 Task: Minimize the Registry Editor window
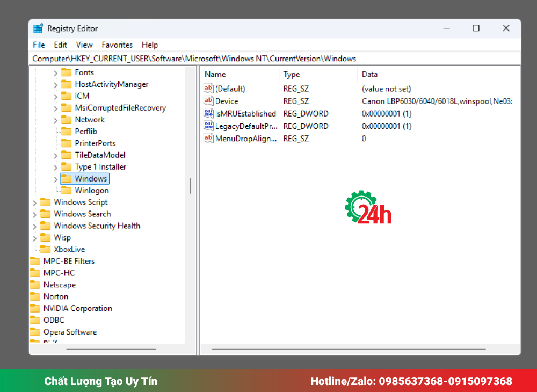446,28
